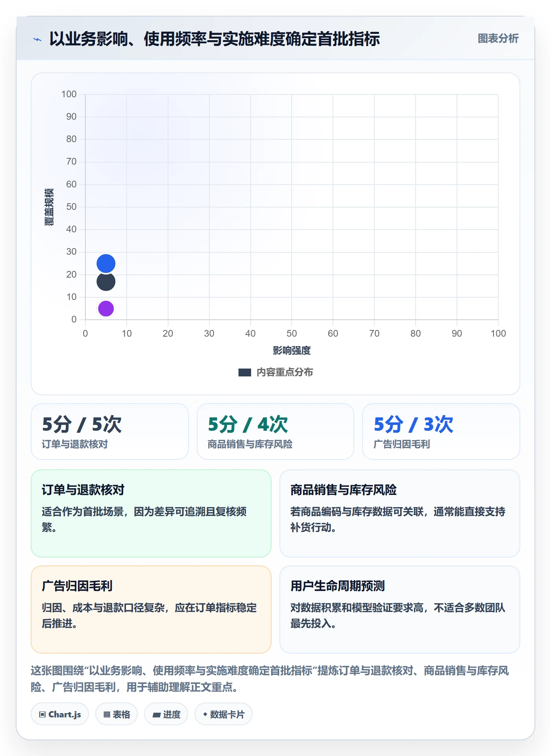Click the 数据卡片 tag chip
Image resolution: width=551 pixels, height=756 pixels.
(x=224, y=714)
